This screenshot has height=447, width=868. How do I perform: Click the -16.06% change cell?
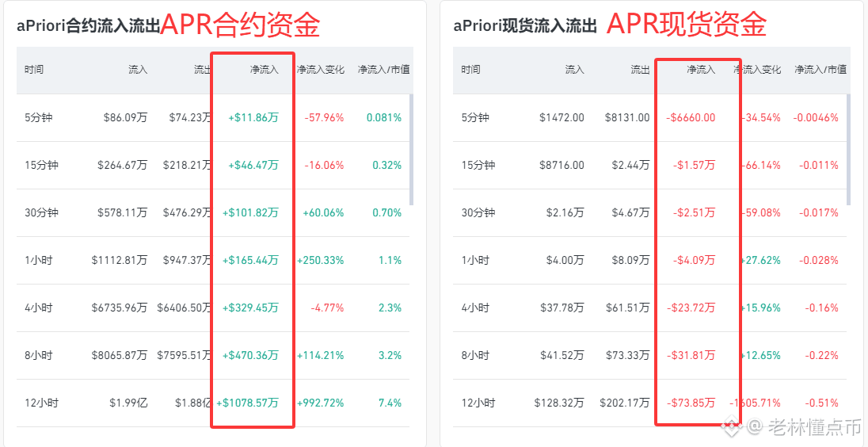click(x=325, y=165)
